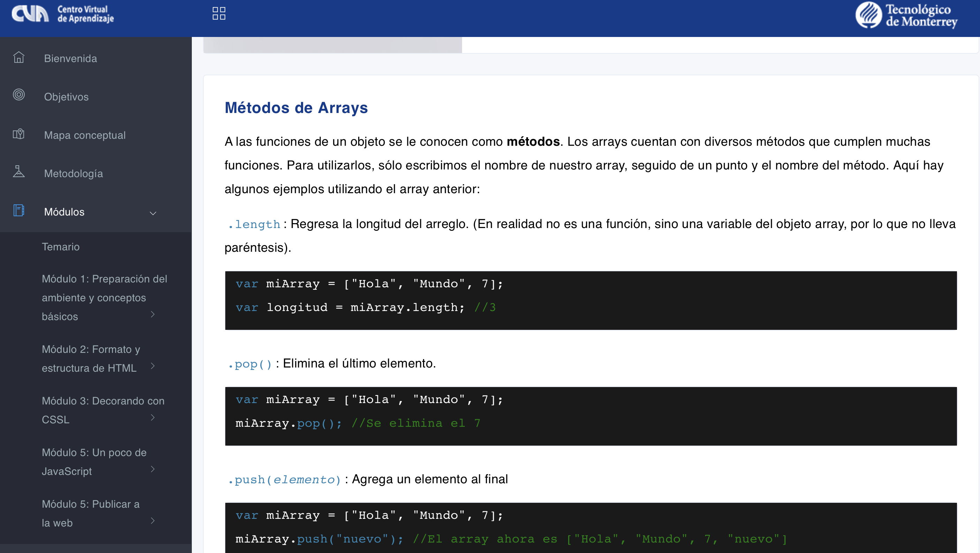Open Módulo 2: Formato y estructura de HTML
The height and width of the screenshot is (553, 980).
[x=91, y=359]
